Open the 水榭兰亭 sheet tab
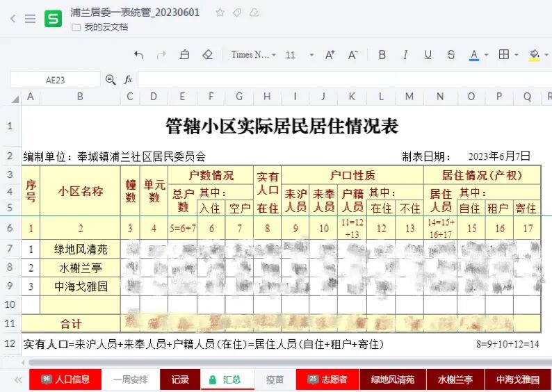This screenshot has width=552, height=392. (x=455, y=379)
